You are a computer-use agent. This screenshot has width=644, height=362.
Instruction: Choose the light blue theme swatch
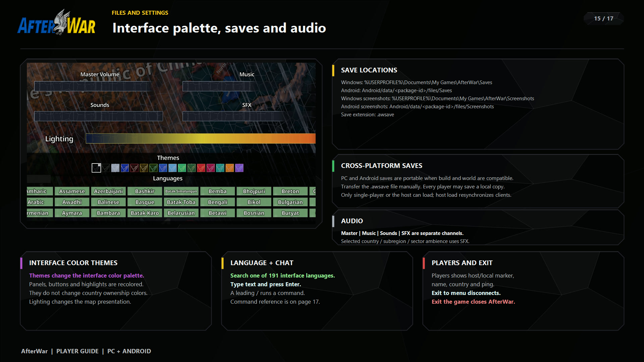pos(172,168)
